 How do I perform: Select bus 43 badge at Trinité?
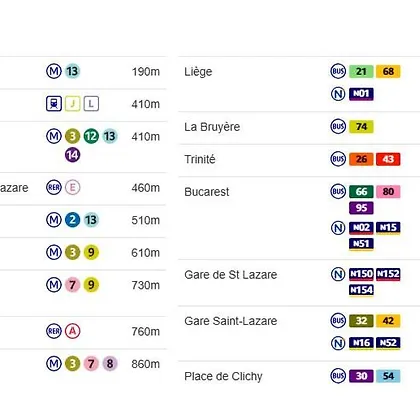(388, 159)
